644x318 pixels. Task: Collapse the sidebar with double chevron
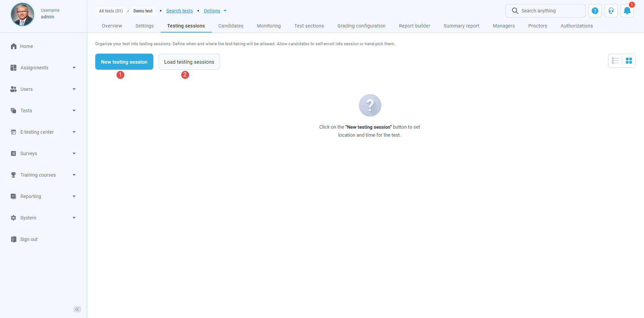point(77,309)
